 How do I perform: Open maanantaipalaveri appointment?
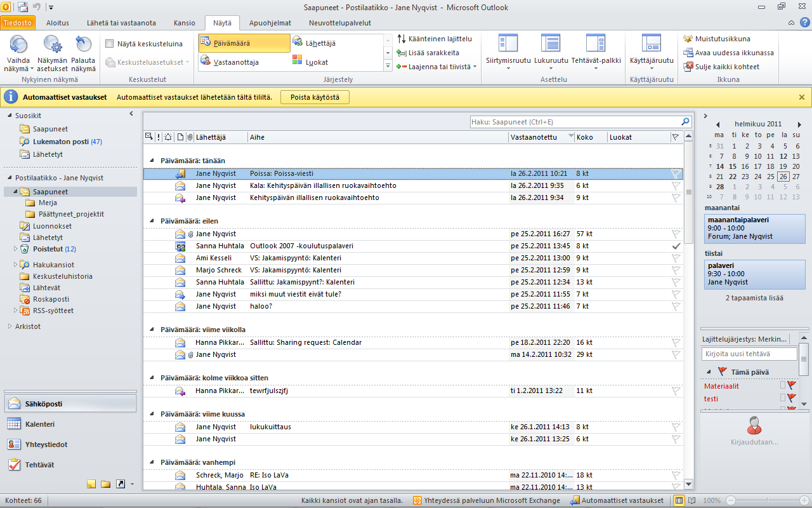(754, 228)
